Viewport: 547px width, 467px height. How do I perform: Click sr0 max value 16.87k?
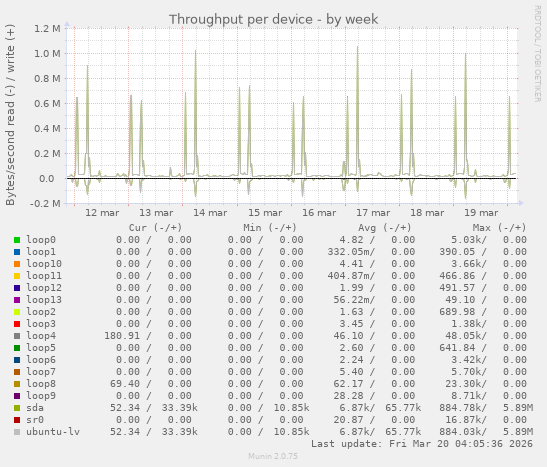(464, 420)
